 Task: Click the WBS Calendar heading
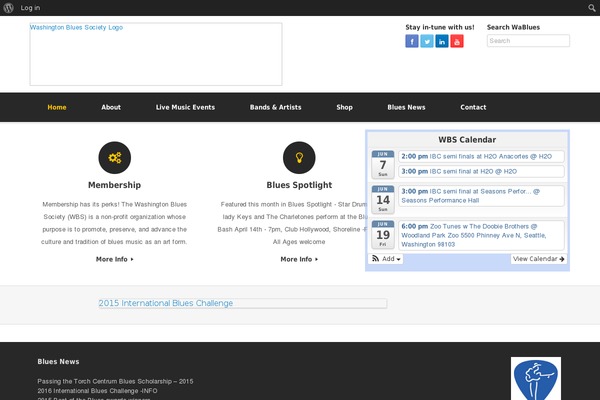pyautogui.click(x=467, y=140)
